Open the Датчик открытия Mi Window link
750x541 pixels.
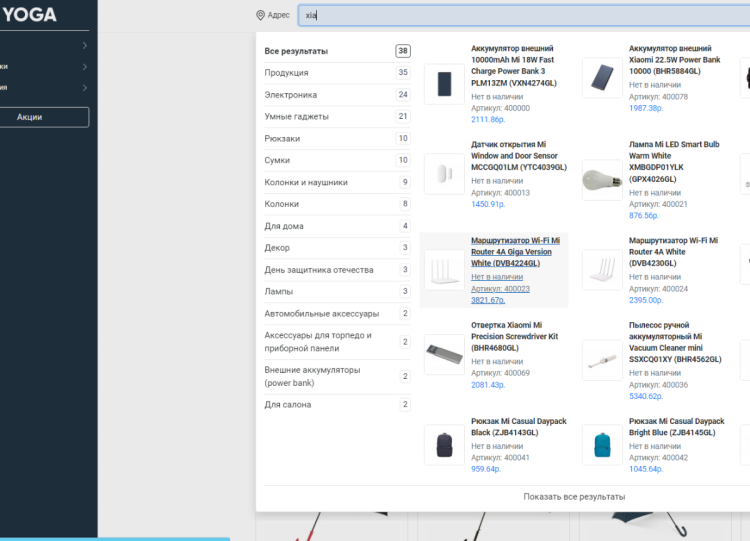[x=519, y=156]
